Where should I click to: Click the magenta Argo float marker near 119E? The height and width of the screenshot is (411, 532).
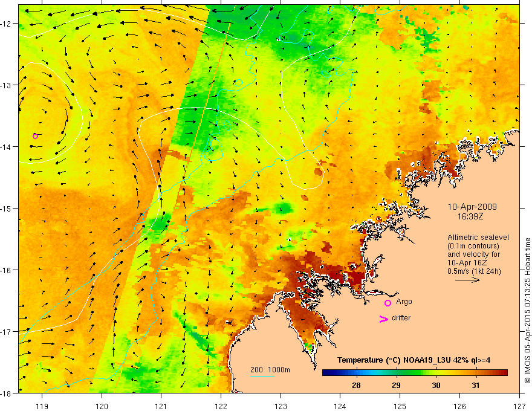35,136
